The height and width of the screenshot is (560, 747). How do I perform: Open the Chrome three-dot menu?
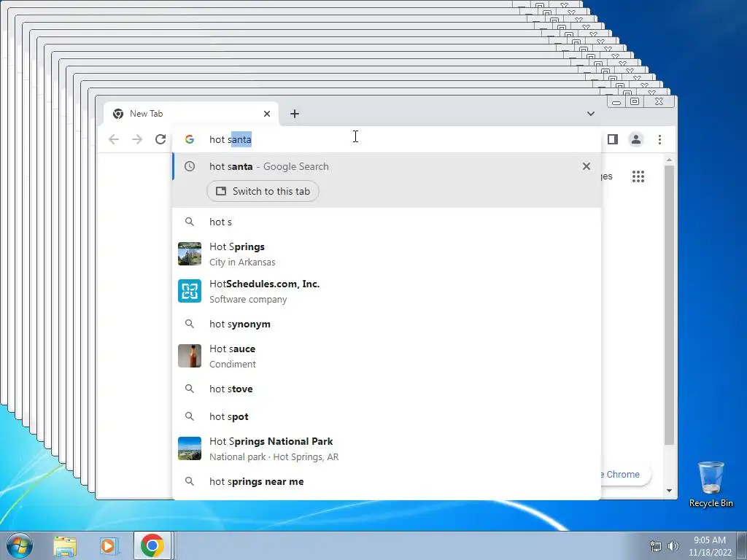click(x=659, y=139)
